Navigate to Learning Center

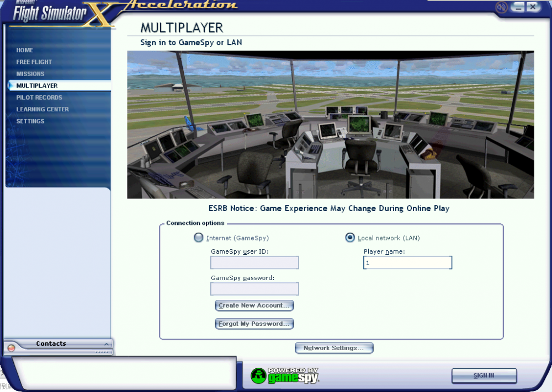[43, 109]
